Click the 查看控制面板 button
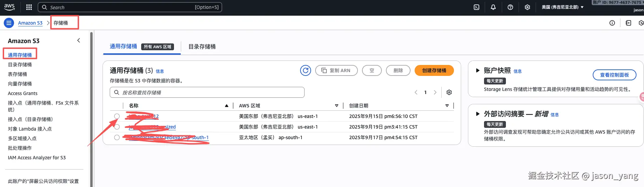644x187 pixels. (x=615, y=75)
